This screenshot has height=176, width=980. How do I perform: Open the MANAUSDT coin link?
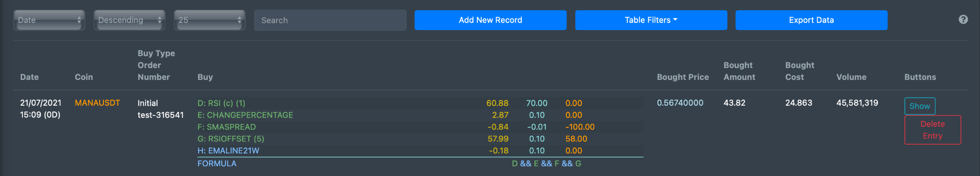coord(97,103)
